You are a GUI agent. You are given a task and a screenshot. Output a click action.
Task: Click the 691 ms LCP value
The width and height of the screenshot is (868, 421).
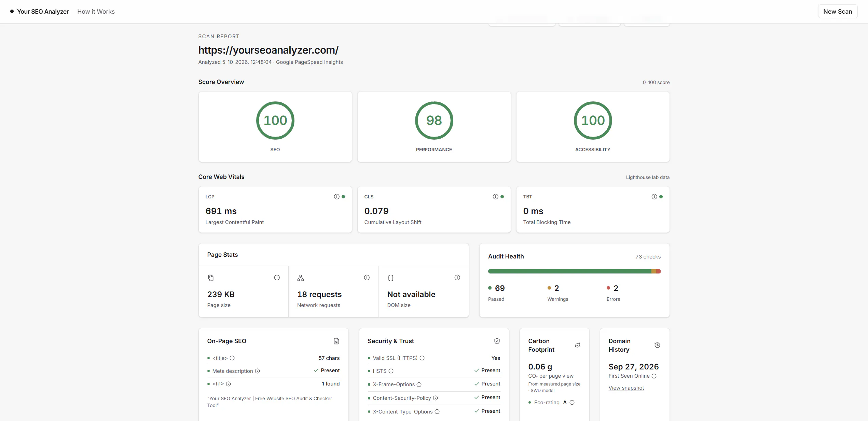[221, 211]
